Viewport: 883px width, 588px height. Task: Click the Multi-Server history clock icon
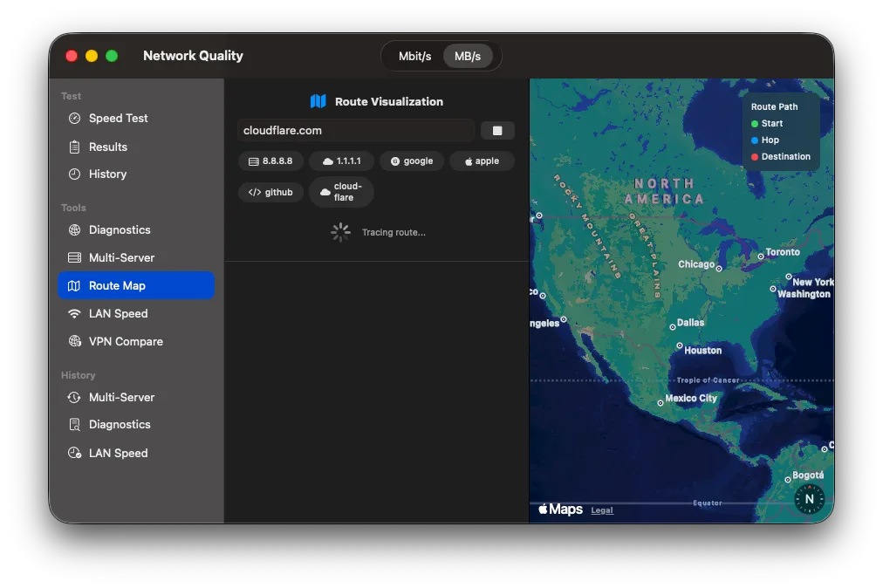(x=74, y=397)
